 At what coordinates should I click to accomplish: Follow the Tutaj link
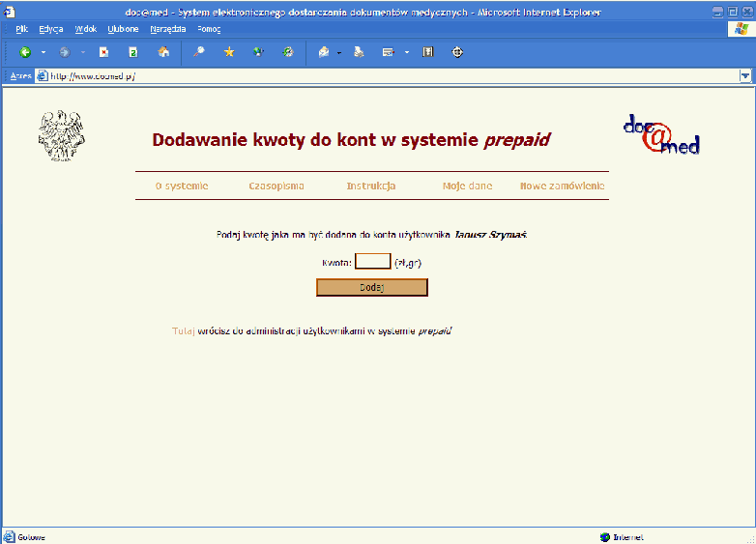[184, 330]
